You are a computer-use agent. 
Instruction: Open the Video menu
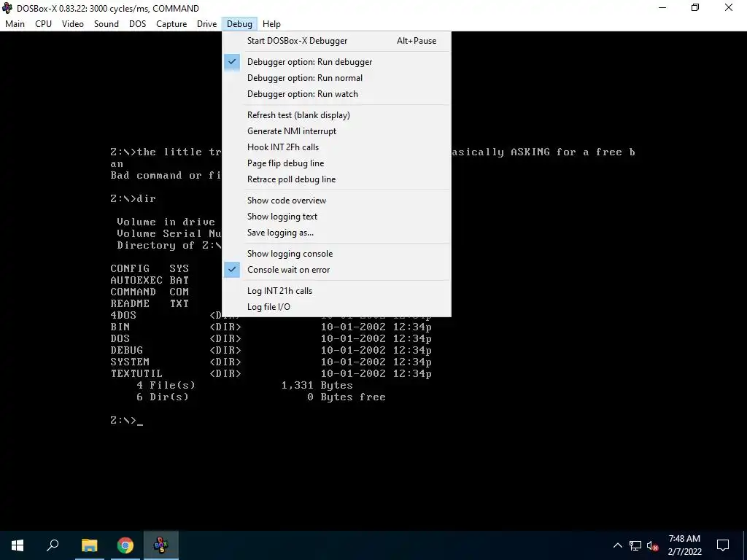coord(73,24)
